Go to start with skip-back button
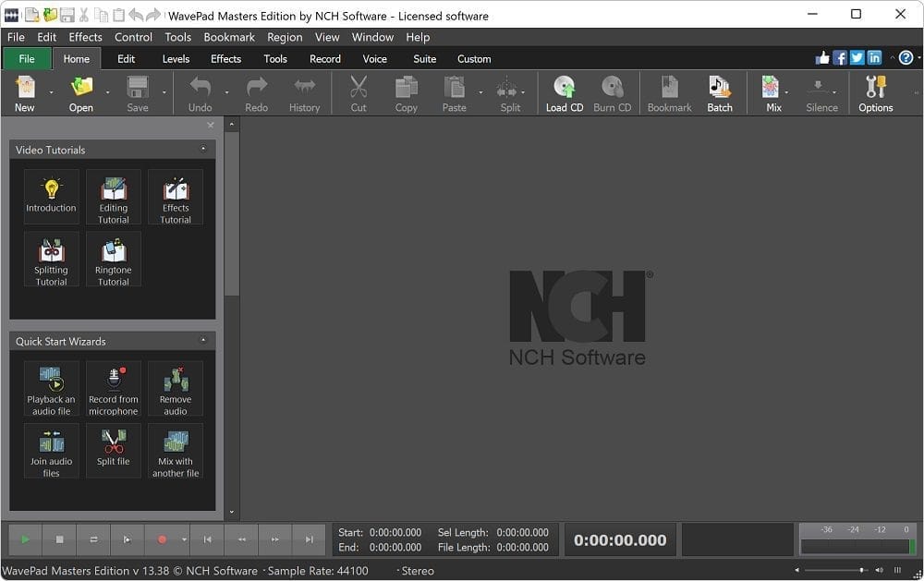924x581 pixels. point(207,539)
